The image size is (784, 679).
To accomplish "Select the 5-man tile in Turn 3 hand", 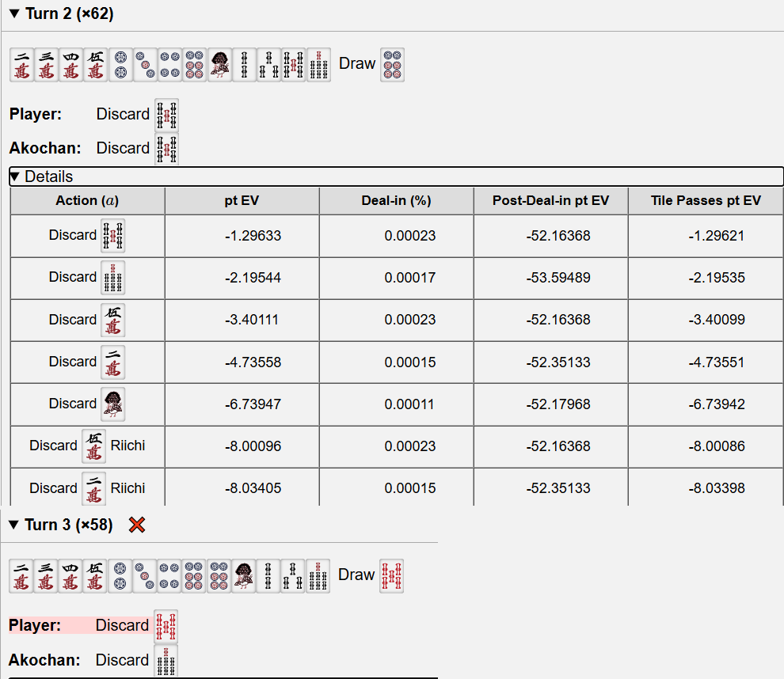I will 95,576.
